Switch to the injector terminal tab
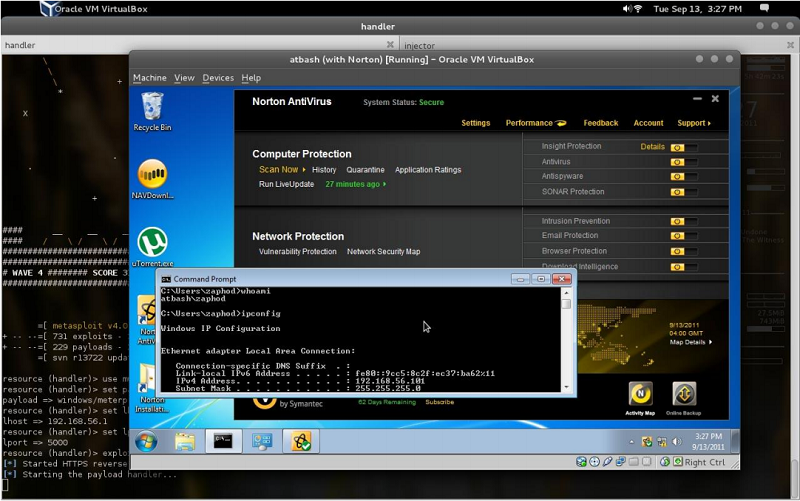800x501 pixels. tap(599, 45)
